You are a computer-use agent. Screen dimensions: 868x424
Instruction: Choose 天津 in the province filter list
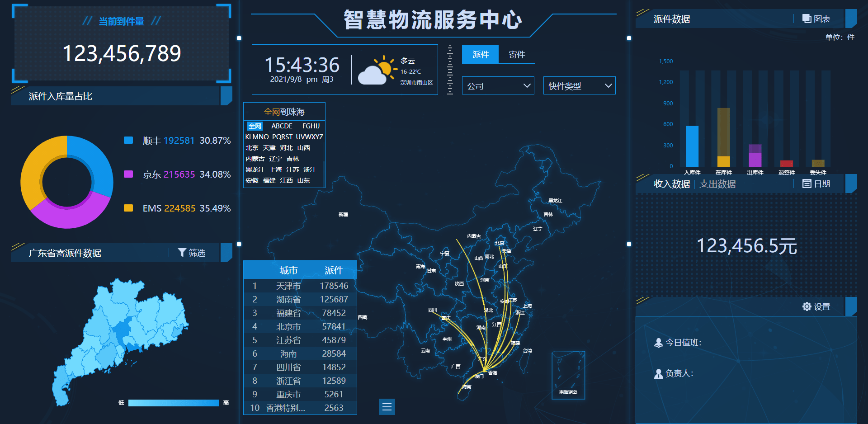click(x=269, y=148)
